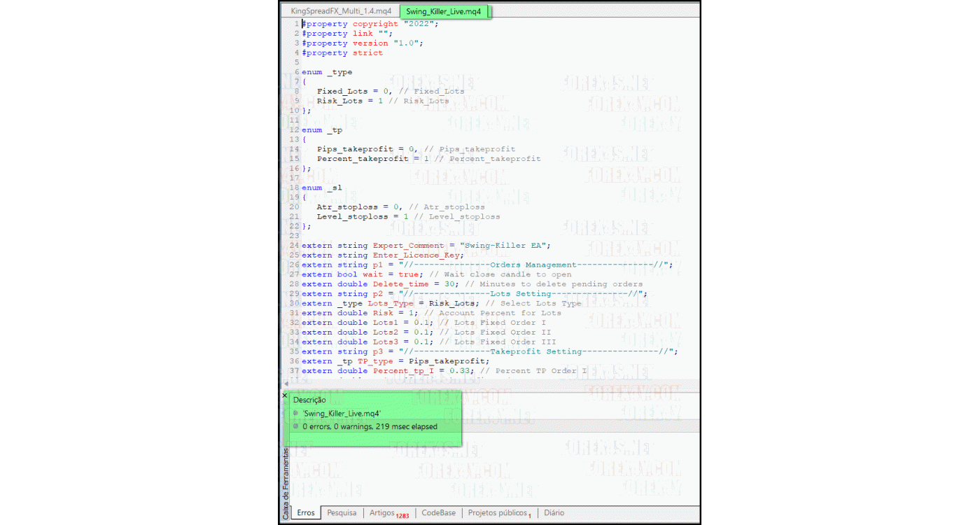Image resolution: width=980 pixels, height=525 pixels.
Task: Open the Pesquisa tab in the toolbox
Action: pos(342,512)
